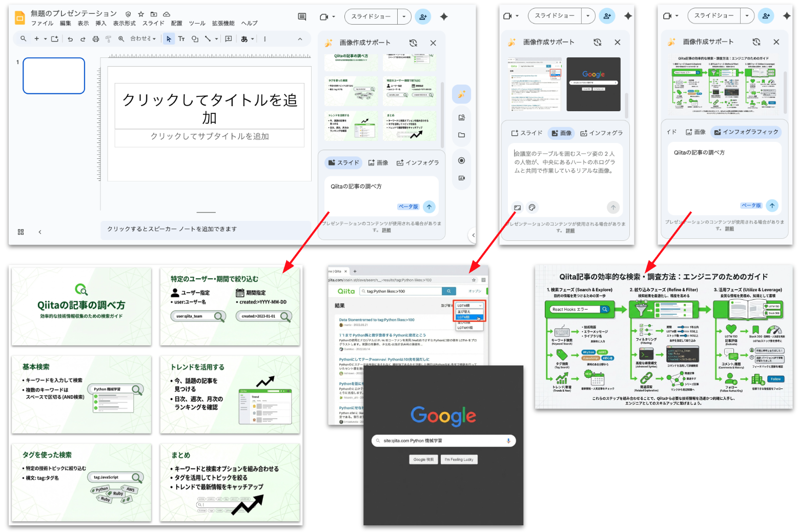The height and width of the screenshot is (532, 798).
Task: Click the スライドショー button in the right panel
Action: (x=714, y=16)
